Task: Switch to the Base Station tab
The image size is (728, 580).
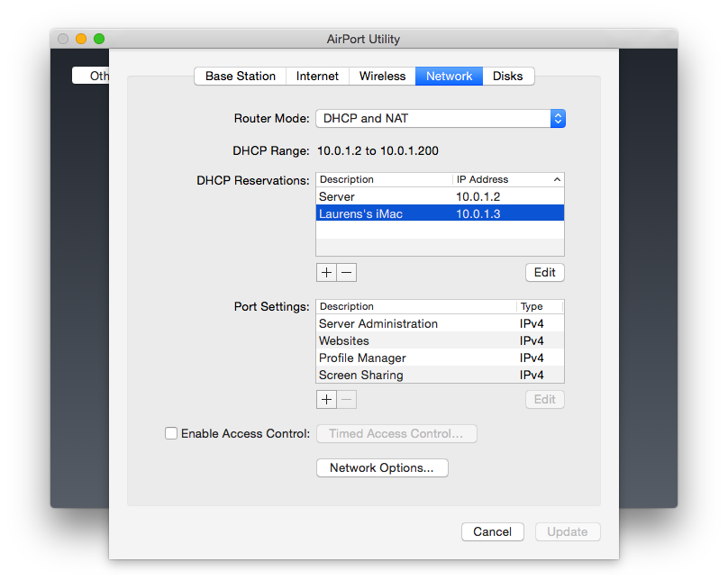Action: coord(240,76)
